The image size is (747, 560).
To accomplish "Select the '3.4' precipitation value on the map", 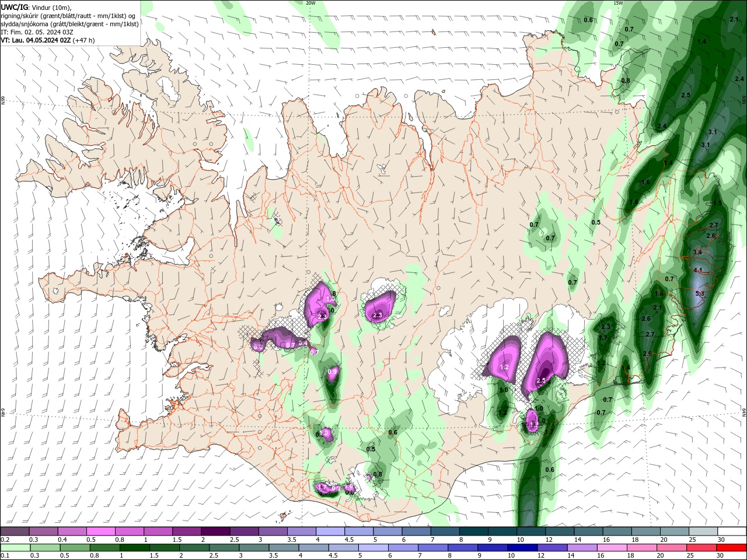I will tap(697, 251).
